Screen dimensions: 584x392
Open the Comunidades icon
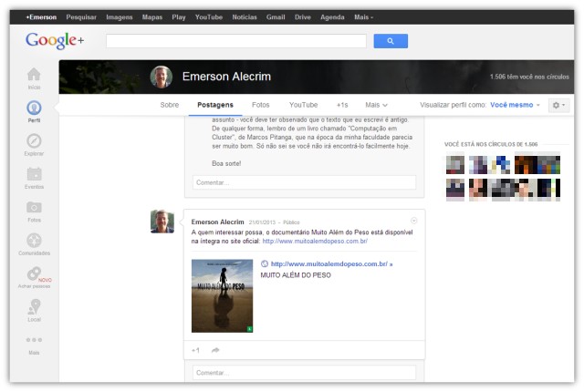34,241
